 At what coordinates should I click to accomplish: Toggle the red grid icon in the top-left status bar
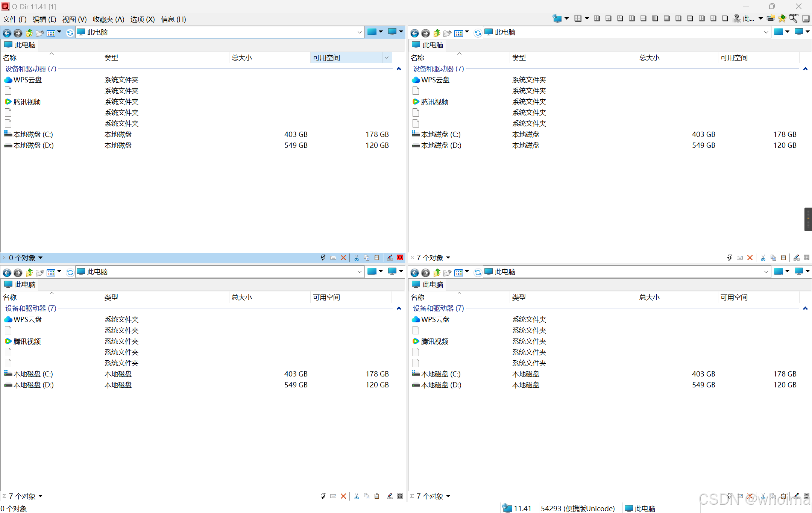(x=400, y=258)
